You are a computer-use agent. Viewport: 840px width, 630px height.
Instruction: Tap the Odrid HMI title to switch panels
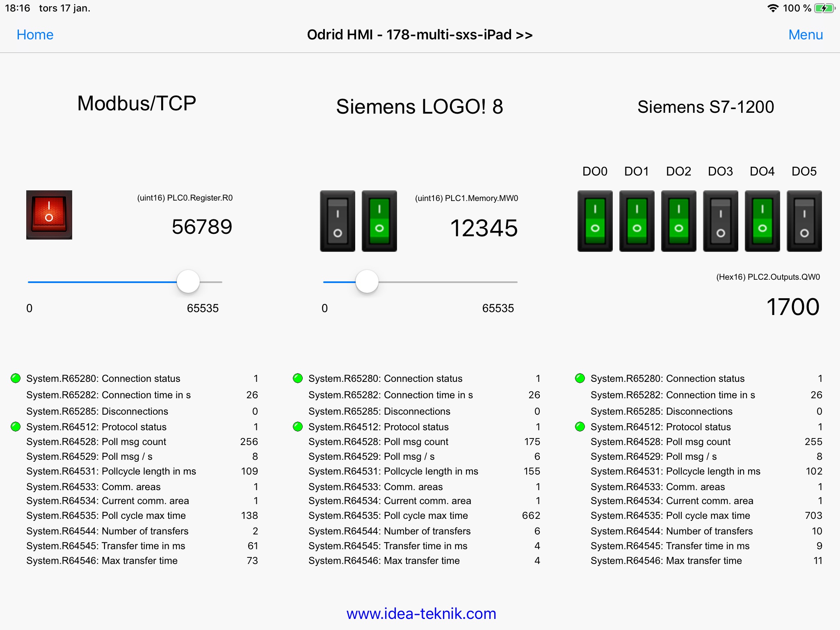[x=420, y=35]
